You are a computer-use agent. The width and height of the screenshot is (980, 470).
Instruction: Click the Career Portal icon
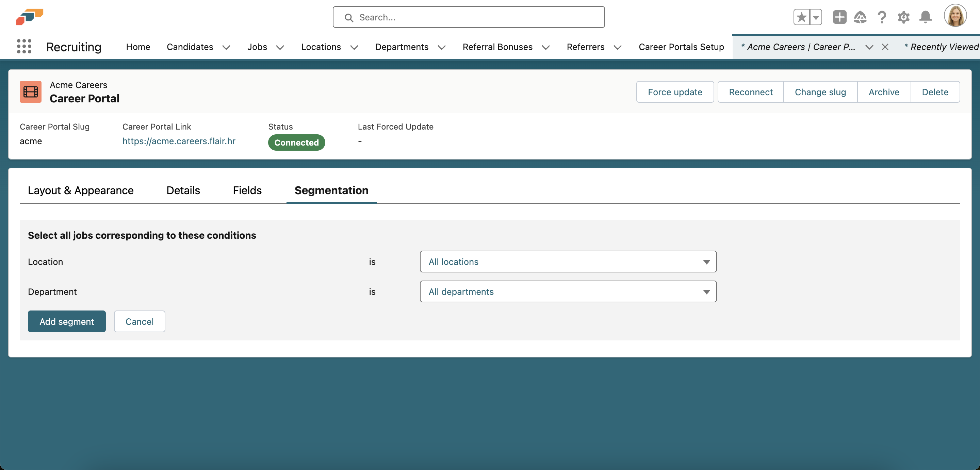(31, 92)
